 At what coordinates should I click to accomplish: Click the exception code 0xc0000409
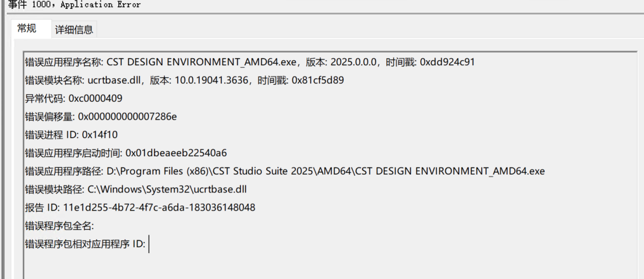[95, 99]
